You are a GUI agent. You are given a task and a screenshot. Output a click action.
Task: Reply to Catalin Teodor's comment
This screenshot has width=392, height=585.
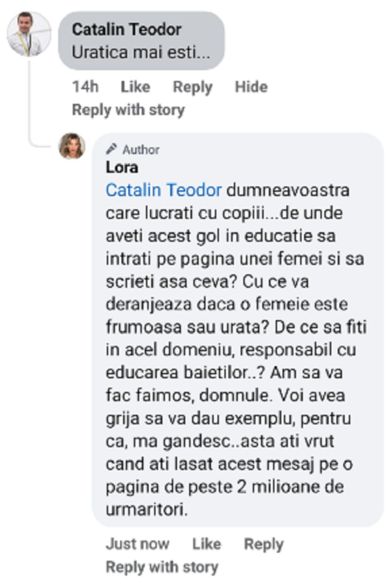(192, 87)
